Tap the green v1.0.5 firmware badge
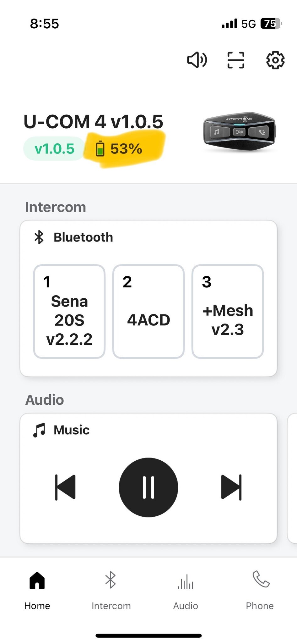This screenshot has width=297, height=644. [54, 149]
